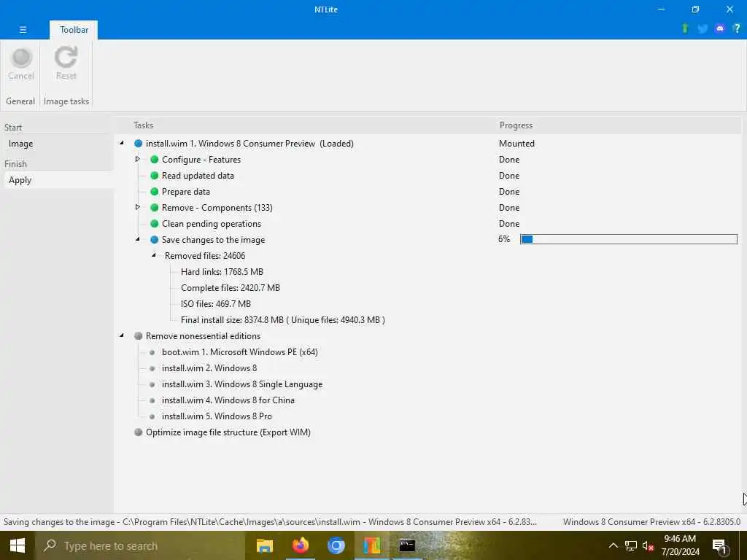Open the Twitter bird icon
This screenshot has width=747, height=560.
[703, 28]
